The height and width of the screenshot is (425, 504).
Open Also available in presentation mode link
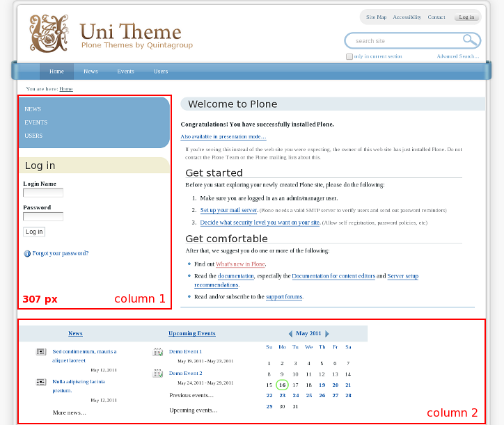(223, 136)
